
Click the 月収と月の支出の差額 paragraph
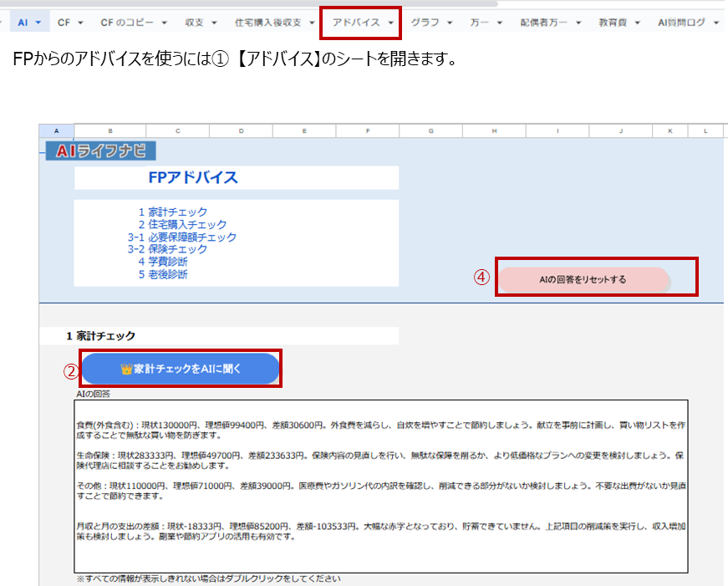click(x=380, y=531)
